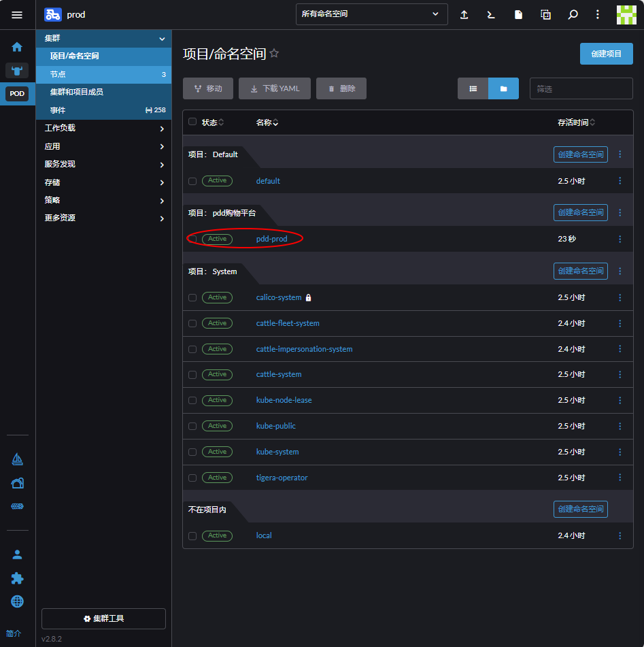Open Continuous Delivery sailboat icon
644x647 pixels.
[17, 459]
